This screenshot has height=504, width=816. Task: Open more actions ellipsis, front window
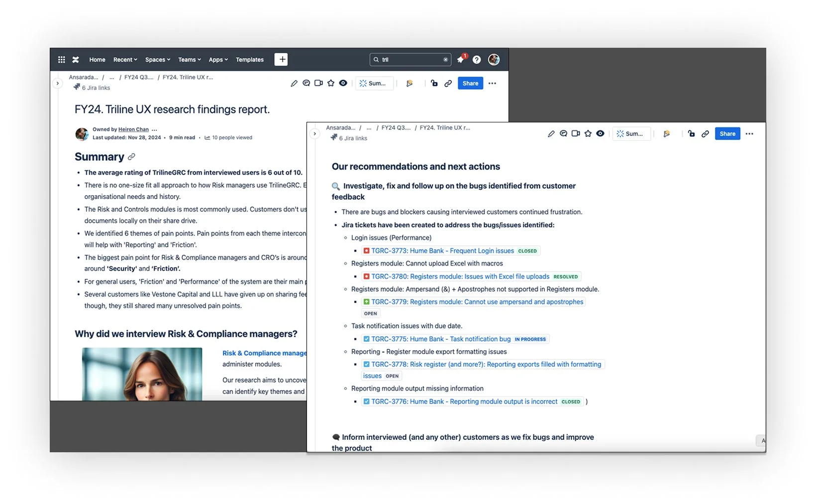(749, 134)
